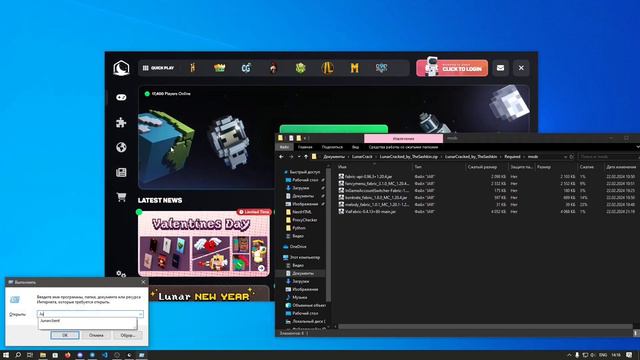Open the Поделиться ribbon tab
This screenshot has height=360, width=640.
point(332,147)
